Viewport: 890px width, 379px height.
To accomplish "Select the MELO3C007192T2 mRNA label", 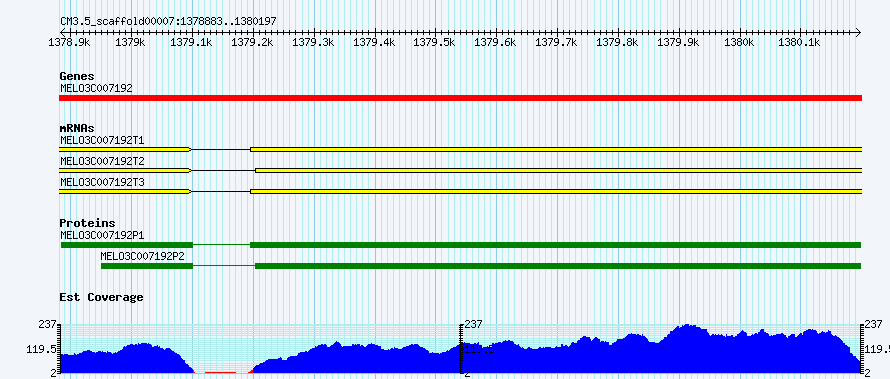I will pos(102,161).
